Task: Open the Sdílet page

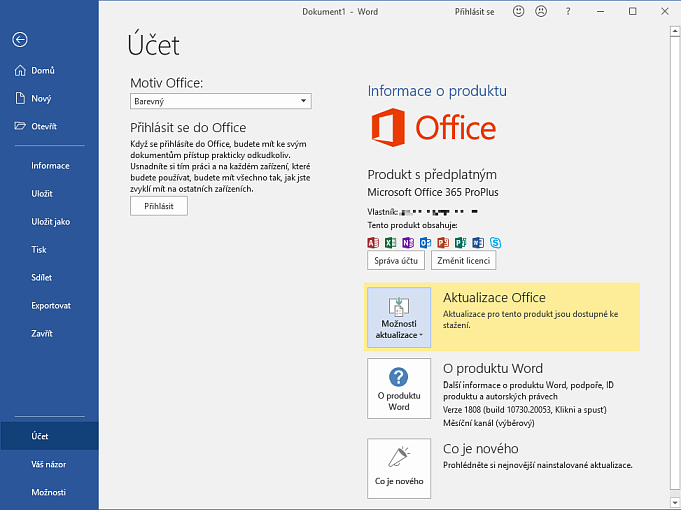Action: [x=41, y=277]
